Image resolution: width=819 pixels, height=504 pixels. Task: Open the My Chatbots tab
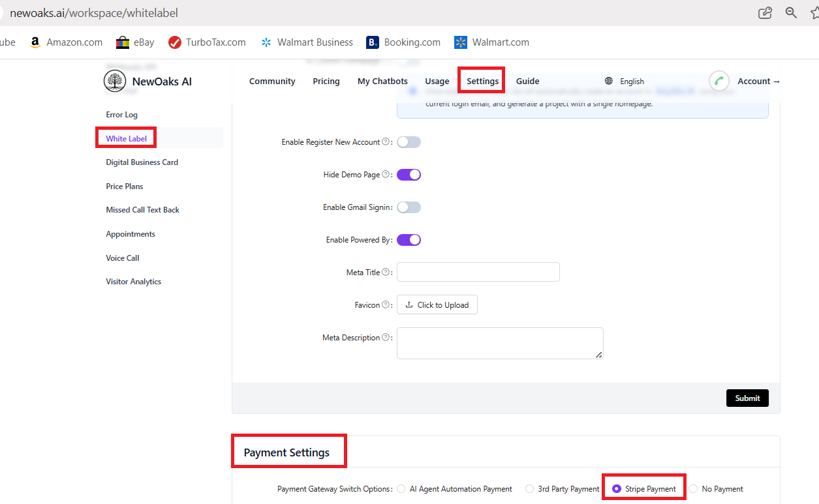[x=382, y=82]
